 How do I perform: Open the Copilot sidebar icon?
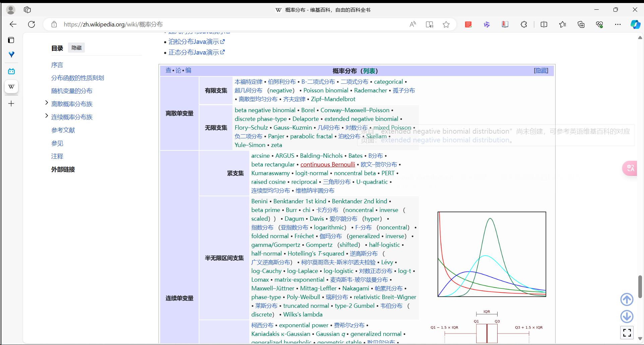pos(635,24)
